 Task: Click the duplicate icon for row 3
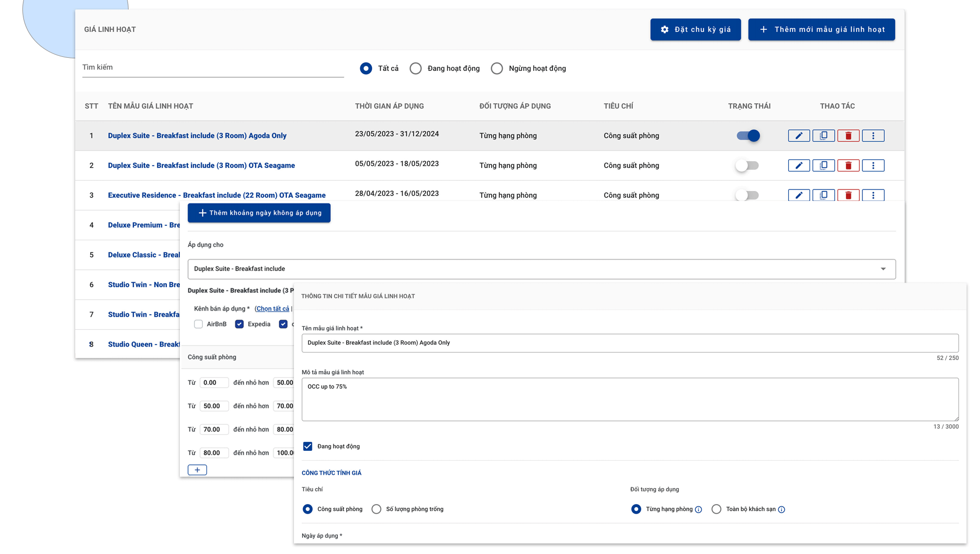pyautogui.click(x=823, y=195)
